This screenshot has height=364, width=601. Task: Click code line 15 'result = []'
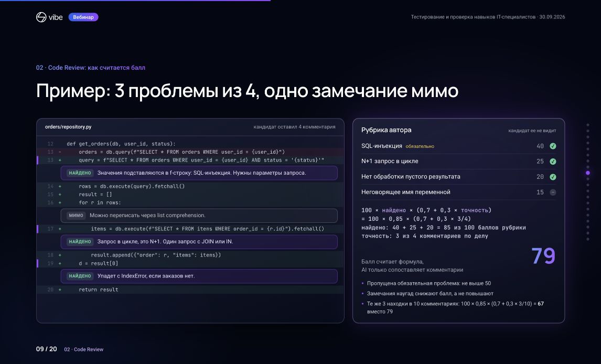point(190,194)
